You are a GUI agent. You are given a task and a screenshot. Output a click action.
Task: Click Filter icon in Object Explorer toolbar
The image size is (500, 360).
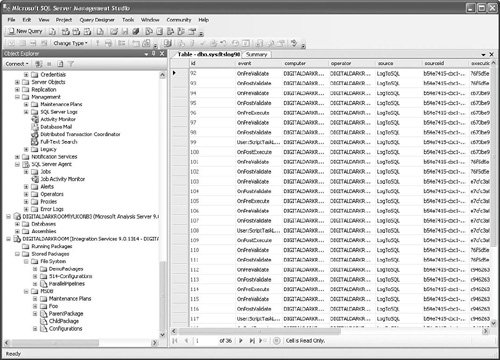coord(71,64)
